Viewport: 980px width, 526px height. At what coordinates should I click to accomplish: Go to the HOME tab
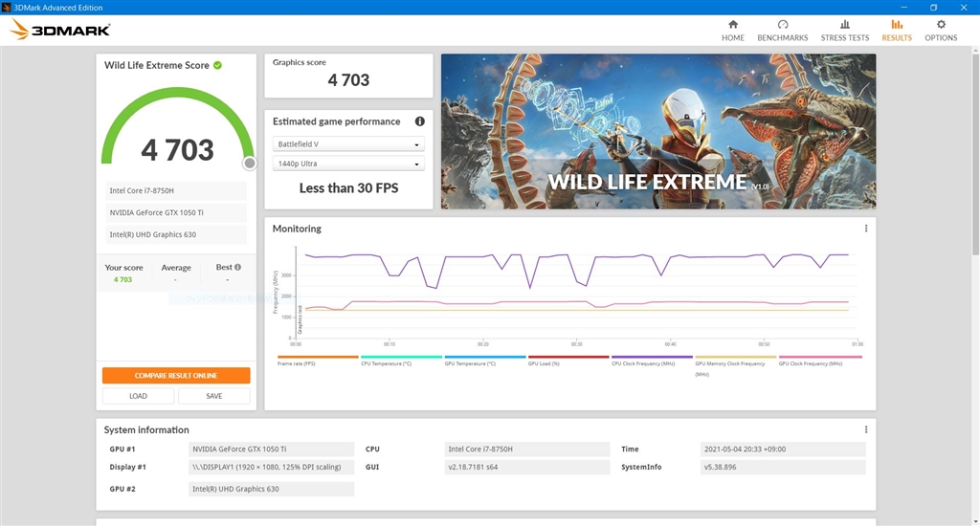click(x=732, y=31)
